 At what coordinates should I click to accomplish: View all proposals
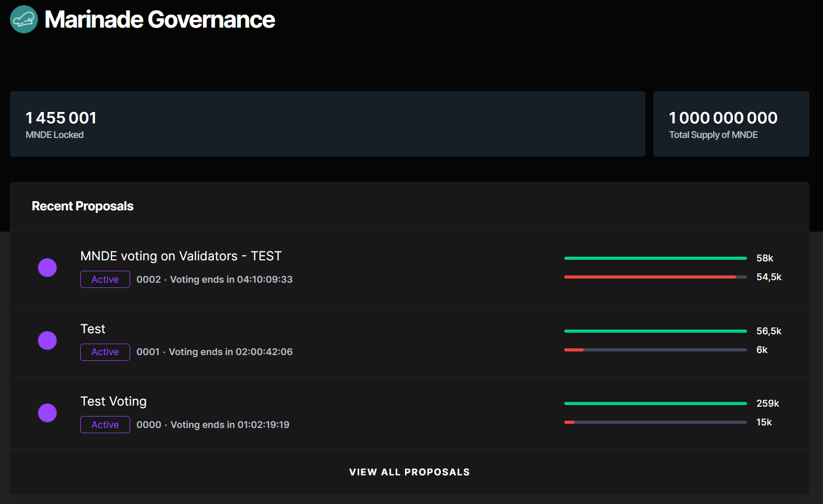point(410,472)
